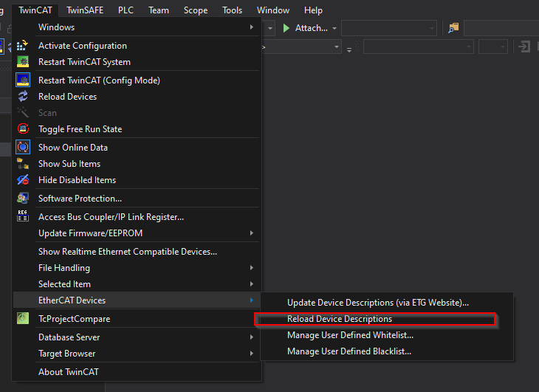539x392 pixels.
Task: Toggle Hide Disabled Items
Action: [137, 179]
